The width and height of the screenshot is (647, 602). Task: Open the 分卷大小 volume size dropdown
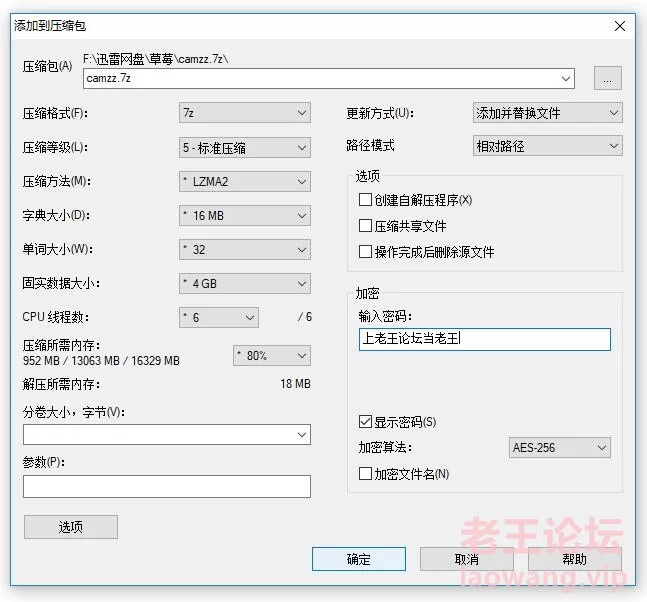point(167,434)
